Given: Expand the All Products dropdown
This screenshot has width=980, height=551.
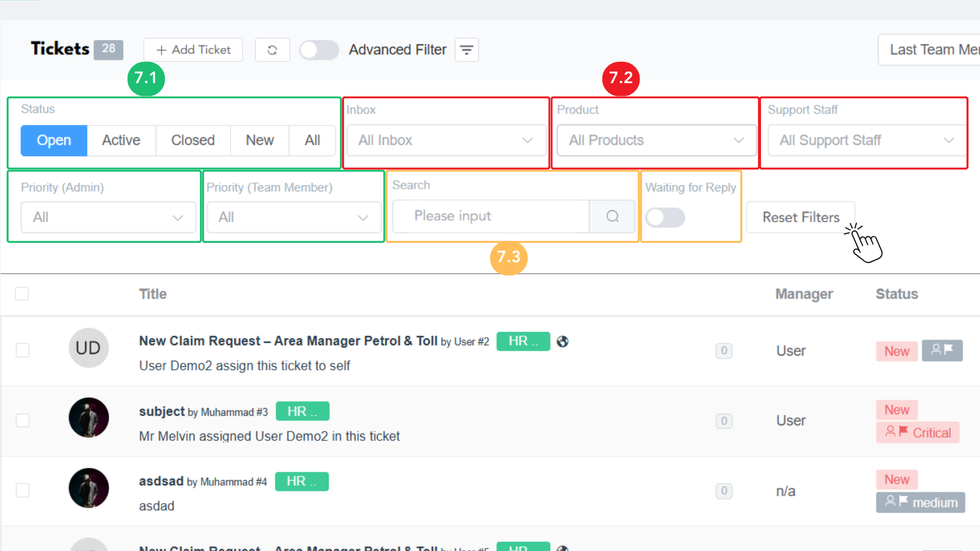Looking at the screenshot, I should point(656,140).
